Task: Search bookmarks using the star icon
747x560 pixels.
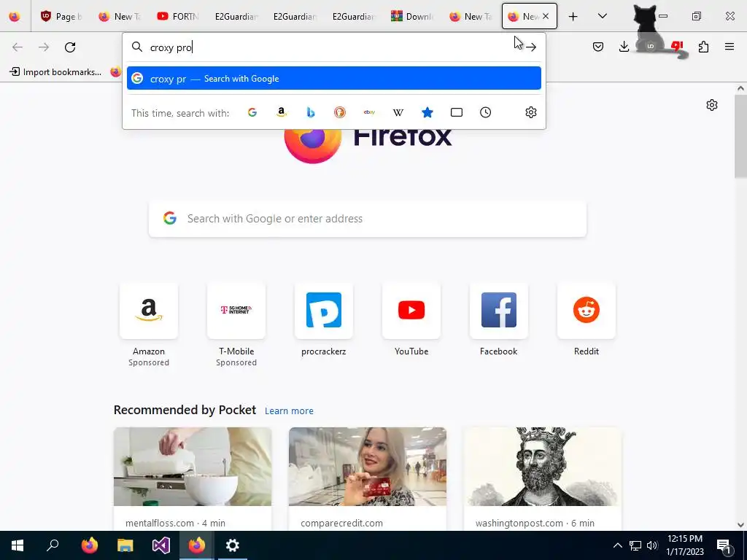Action: pyautogui.click(x=427, y=112)
